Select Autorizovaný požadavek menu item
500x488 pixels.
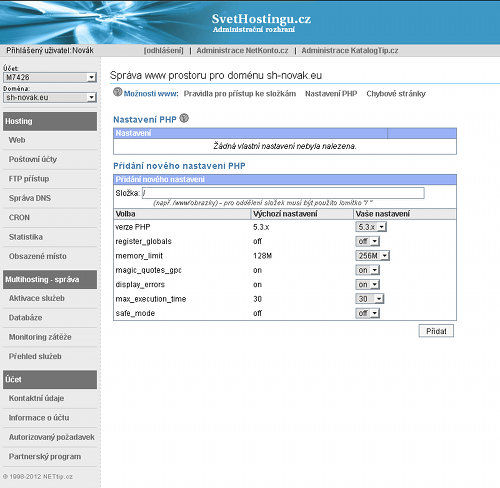pyautogui.click(x=52, y=437)
